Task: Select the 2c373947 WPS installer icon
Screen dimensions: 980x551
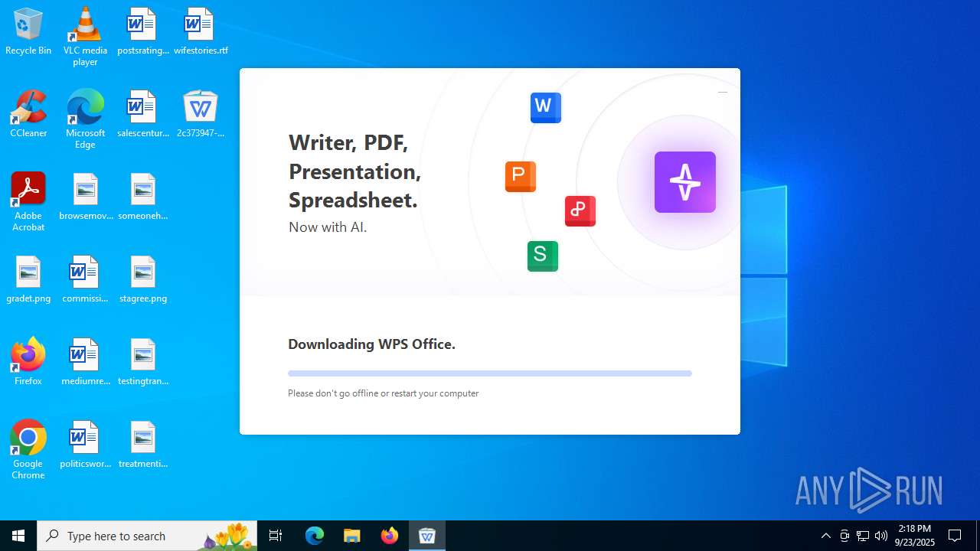Action: [x=201, y=115]
